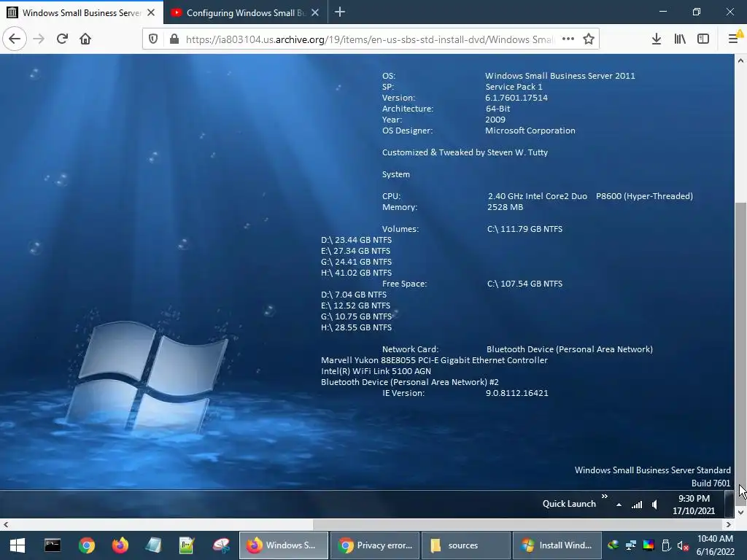Click the network tray icon near the clock

pos(631,545)
